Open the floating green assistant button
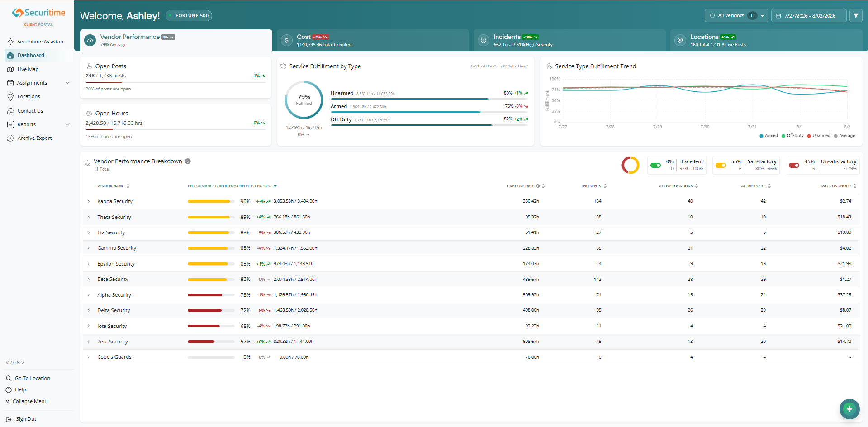 849,409
